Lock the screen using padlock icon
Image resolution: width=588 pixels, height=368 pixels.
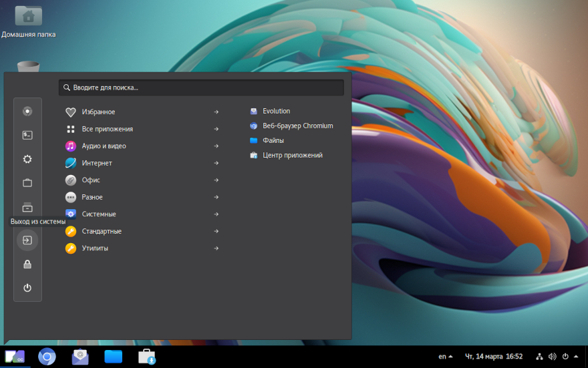(27, 264)
